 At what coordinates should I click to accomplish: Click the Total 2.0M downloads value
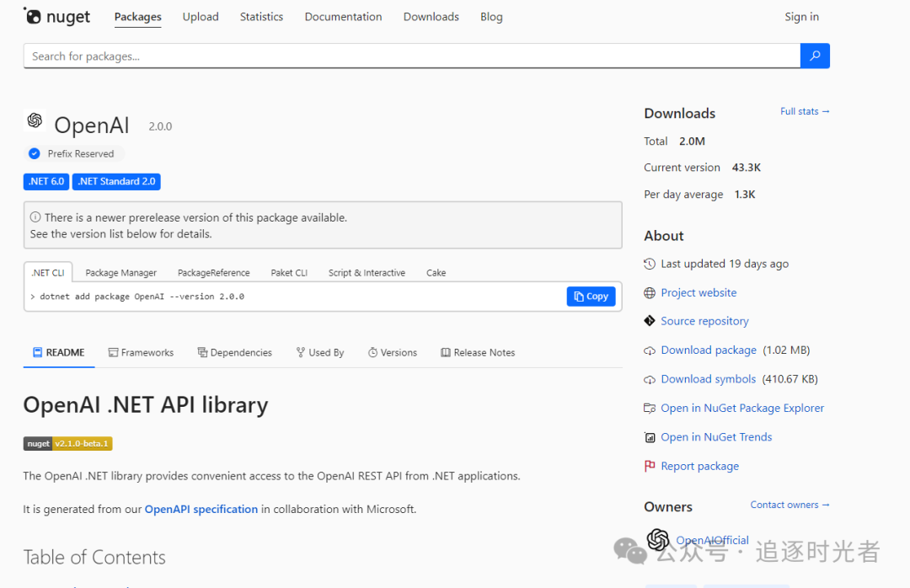[x=692, y=141]
